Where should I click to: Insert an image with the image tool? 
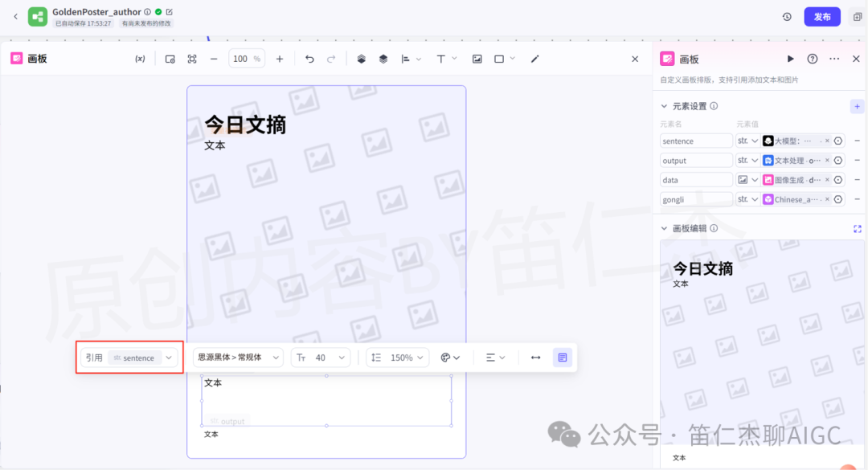477,59
